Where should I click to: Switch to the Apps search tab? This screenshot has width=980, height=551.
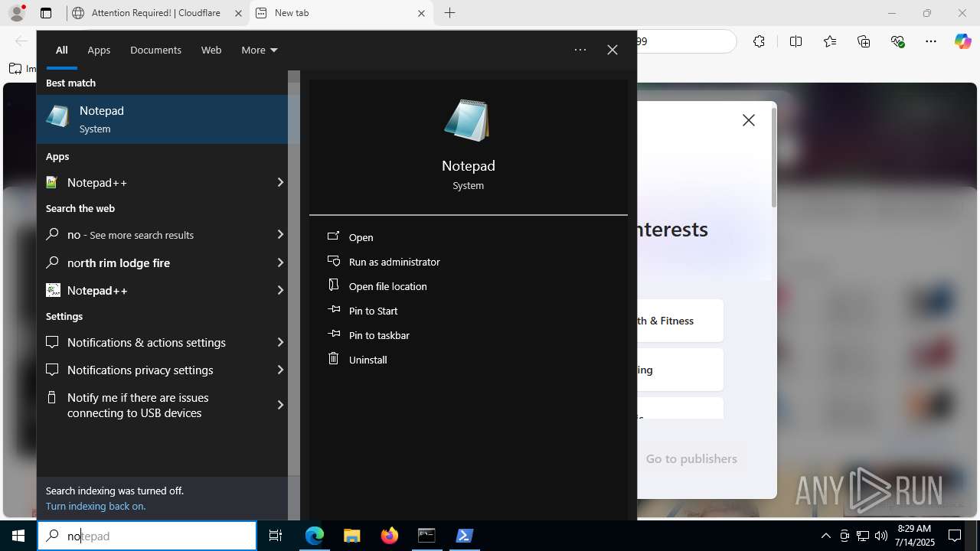point(99,50)
